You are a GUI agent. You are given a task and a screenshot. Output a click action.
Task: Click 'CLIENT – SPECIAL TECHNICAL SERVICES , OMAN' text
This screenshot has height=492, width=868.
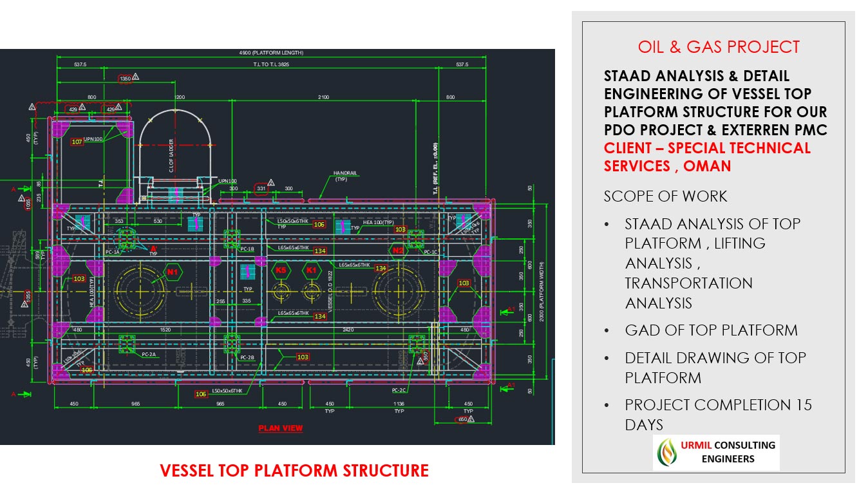[707, 156]
